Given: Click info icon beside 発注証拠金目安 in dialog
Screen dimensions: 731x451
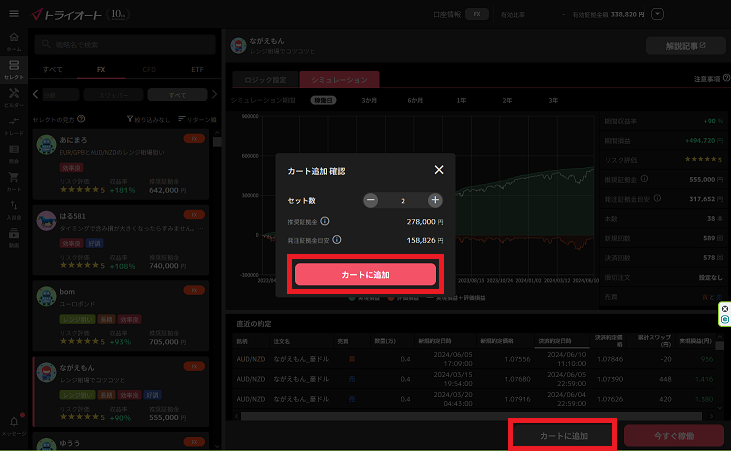Looking at the screenshot, I should pyautogui.click(x=336, y=241).
